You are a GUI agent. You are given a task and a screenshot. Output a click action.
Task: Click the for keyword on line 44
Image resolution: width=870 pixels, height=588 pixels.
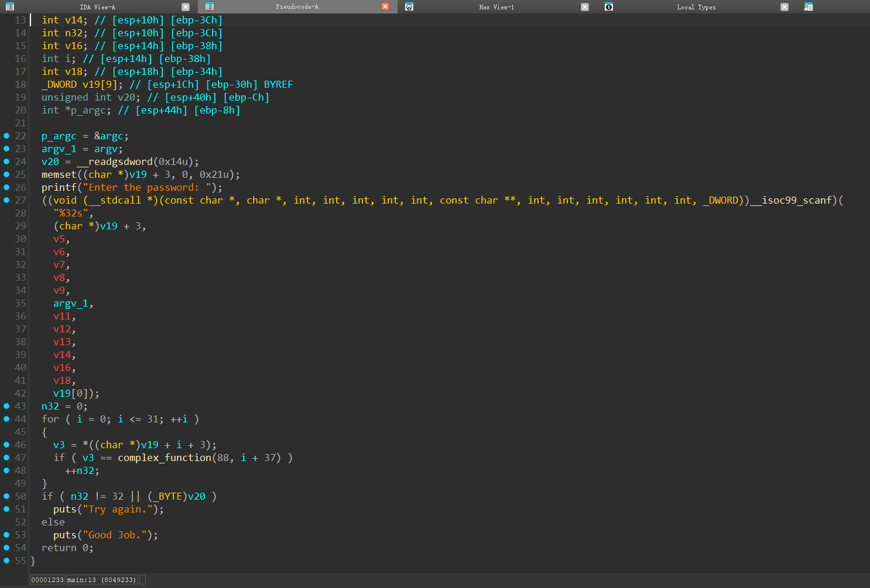pos(50,419)
